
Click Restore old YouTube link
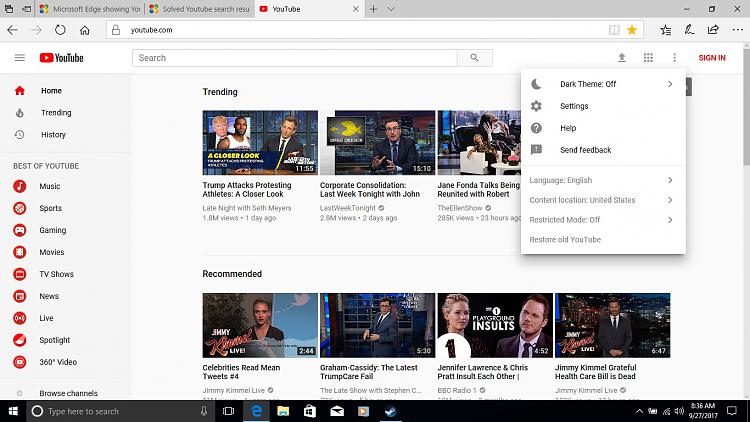[565, 240]
